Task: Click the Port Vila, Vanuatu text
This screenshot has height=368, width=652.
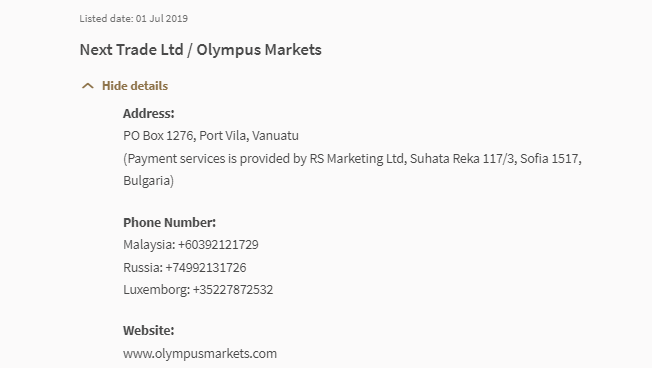Action: click(x=249, y=136)
